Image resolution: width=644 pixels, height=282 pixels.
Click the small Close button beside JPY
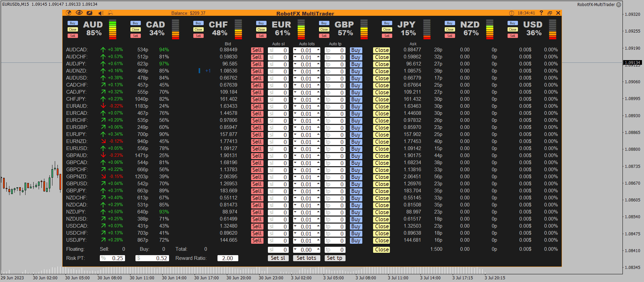click(x=387, y=30)
